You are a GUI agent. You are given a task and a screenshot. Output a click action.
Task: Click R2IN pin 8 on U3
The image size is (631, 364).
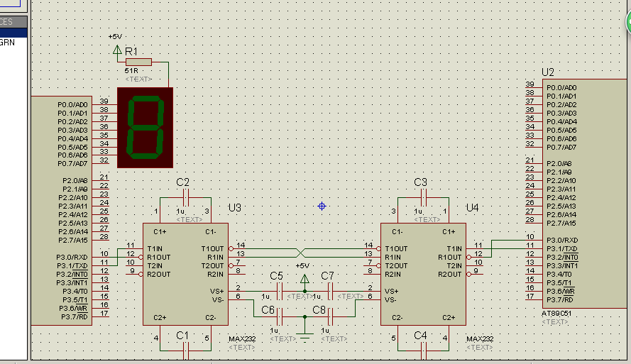pyautogui.click(x=237, y=275)
